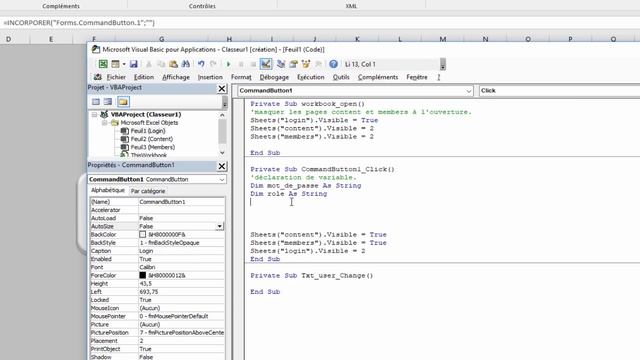Click the Copy icon in the toolbar
Image resolution: width=640 pixels, height=360 pixels.
coord(161,64)
